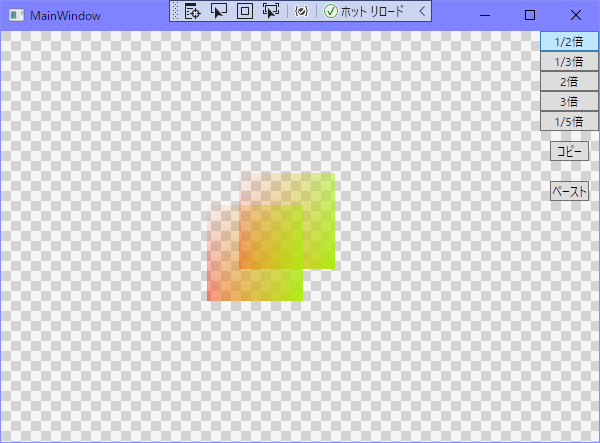Screen dimensions: 600x443
Task: Minimize the MainWindow window
Action: [485, 15]
